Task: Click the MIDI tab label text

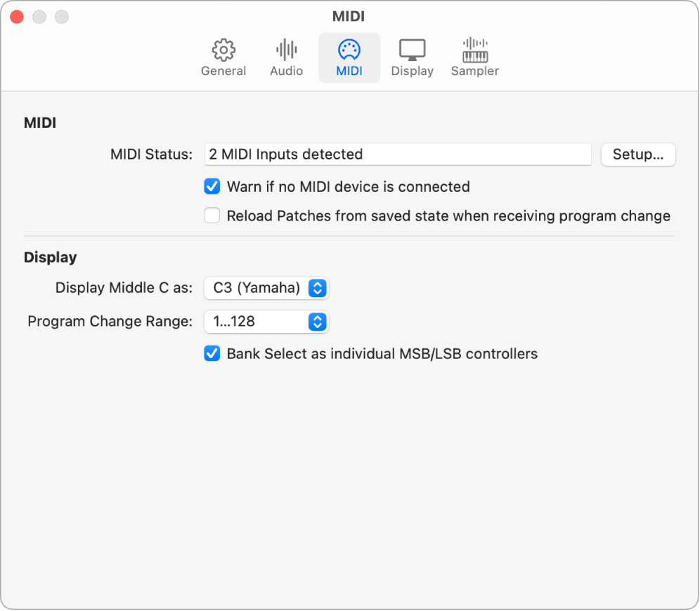Action: click(349, 71)
